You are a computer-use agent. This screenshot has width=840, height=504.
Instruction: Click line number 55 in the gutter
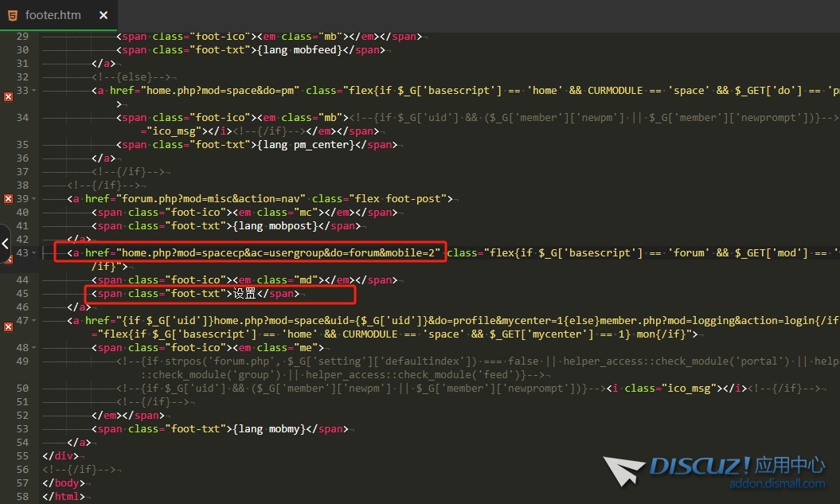pyautogui.click(x=21, y=456)
